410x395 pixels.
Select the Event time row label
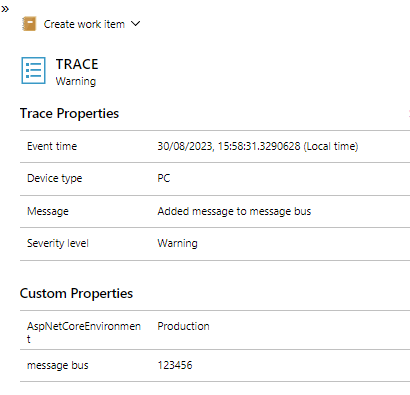point(52,146)
